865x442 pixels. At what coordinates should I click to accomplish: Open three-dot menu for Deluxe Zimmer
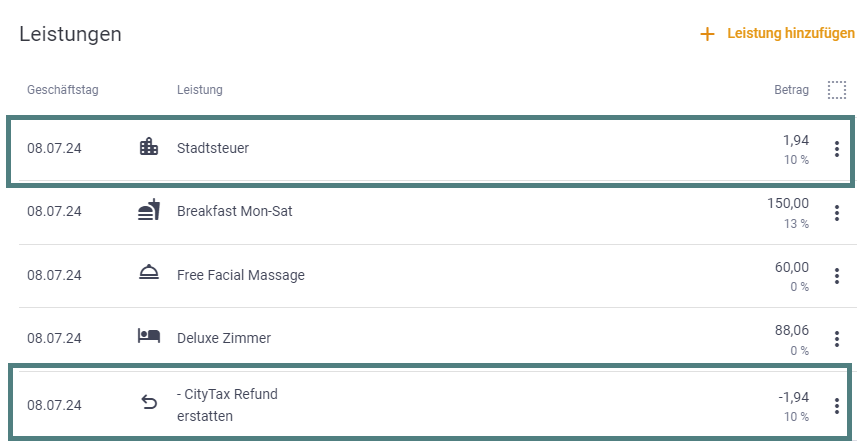pos(836,339)
